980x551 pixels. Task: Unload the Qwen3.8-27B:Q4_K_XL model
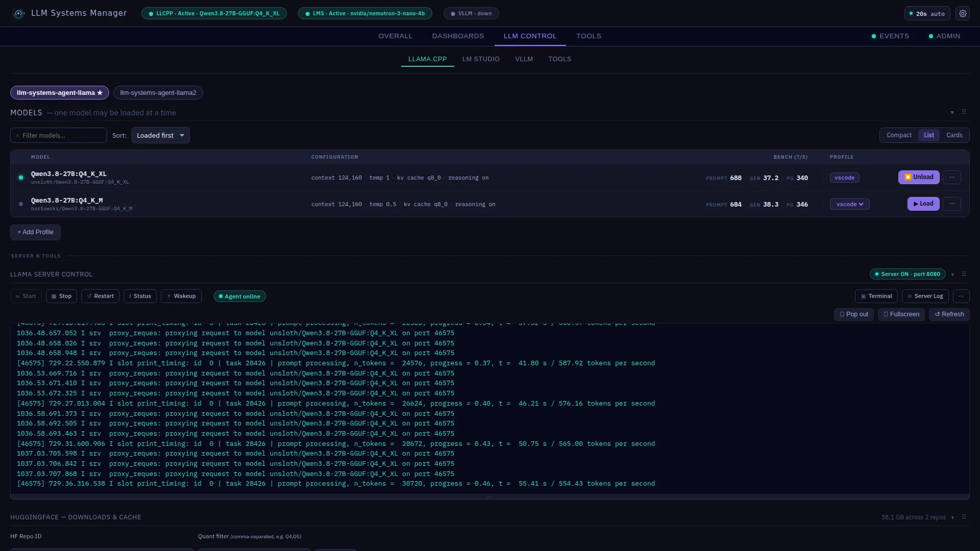[919, 177]
